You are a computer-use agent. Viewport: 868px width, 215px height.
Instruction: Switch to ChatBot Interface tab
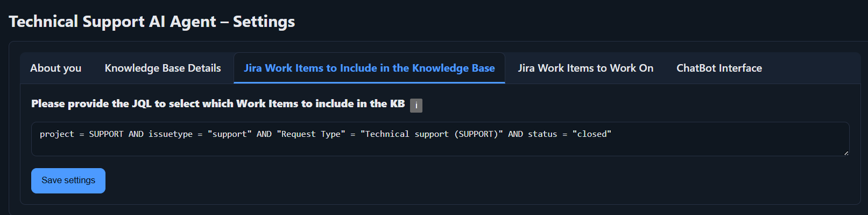click(x=719, y=68)
